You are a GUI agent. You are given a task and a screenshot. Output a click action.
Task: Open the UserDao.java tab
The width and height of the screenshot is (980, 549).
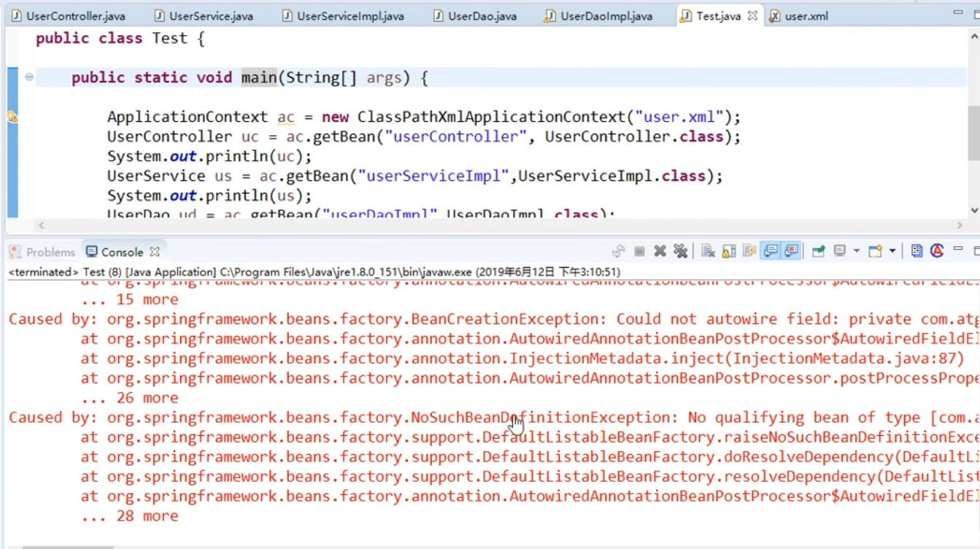[x=474, y=15]
